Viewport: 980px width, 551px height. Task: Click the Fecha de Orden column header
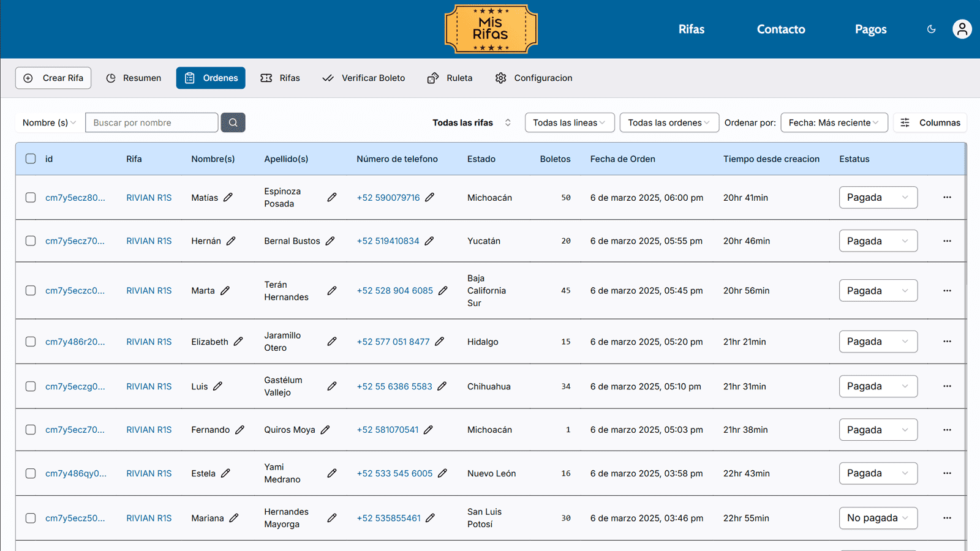(x=622, y=159)
